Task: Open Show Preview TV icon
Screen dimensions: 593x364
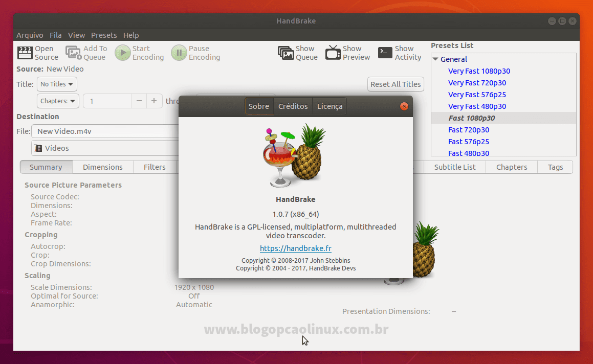Action: coord(333,53)
